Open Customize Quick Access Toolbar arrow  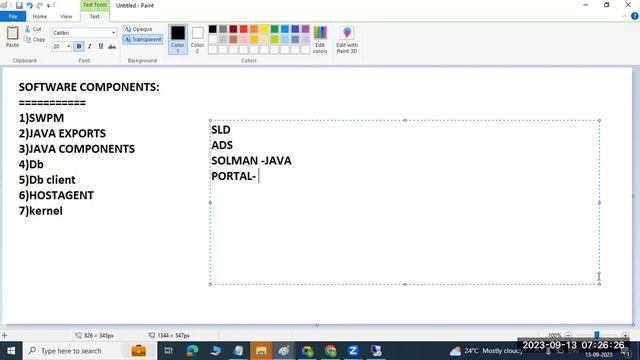48,6
